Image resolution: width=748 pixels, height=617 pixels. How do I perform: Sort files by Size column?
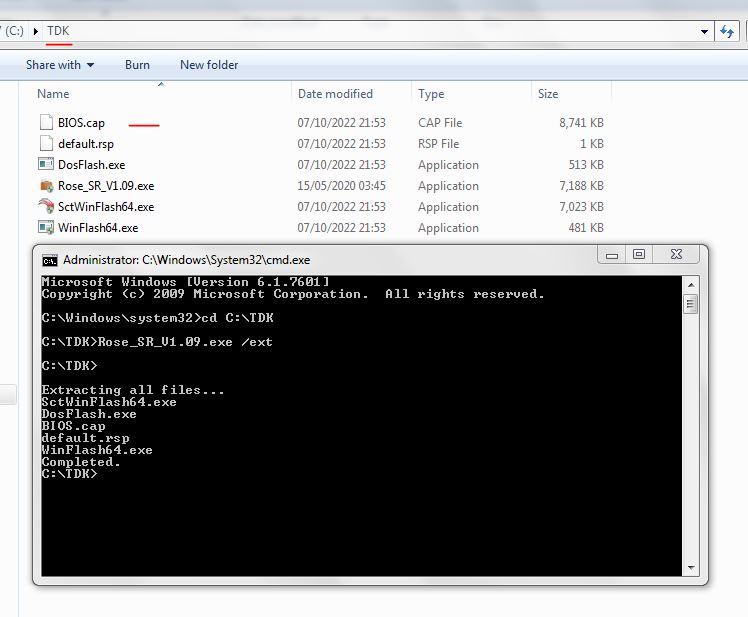548,94
